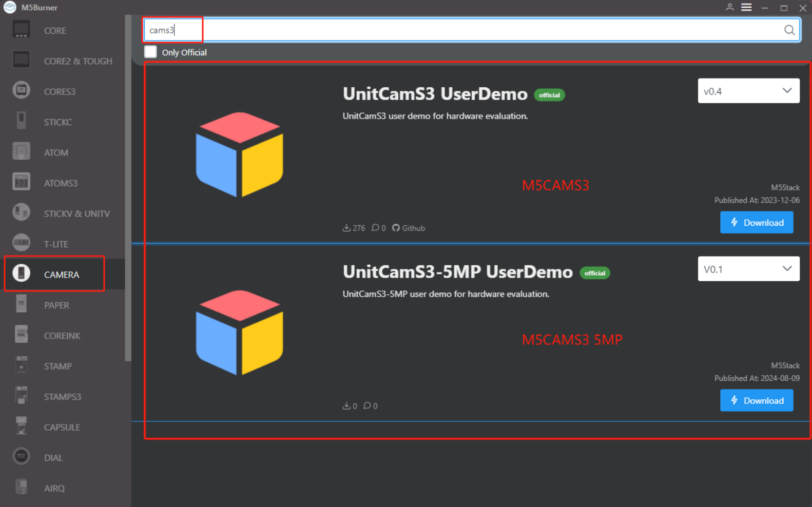Screen dimensions: 812x507
Task: Minimize the M5Burner window
Action: point(765,8)
